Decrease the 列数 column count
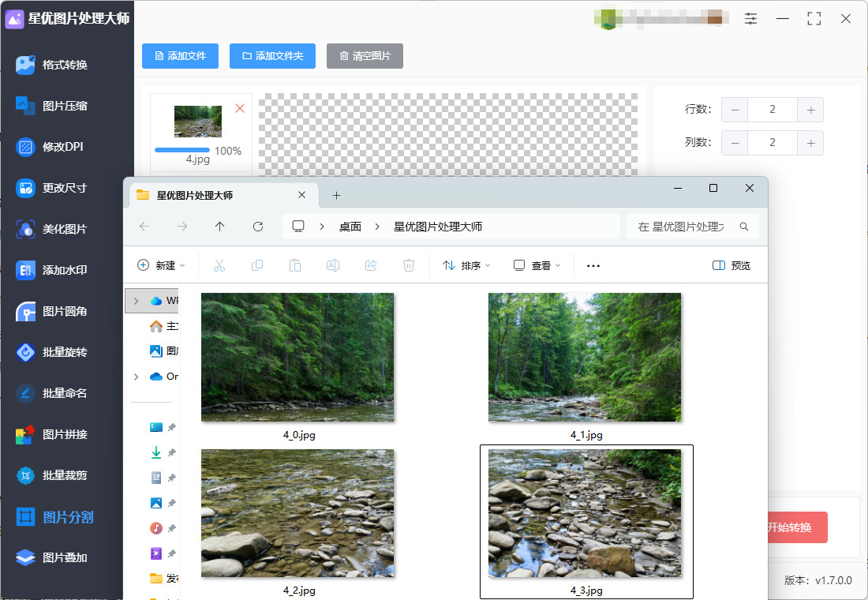This screenshot has width=868, height=600. (735, 143)
